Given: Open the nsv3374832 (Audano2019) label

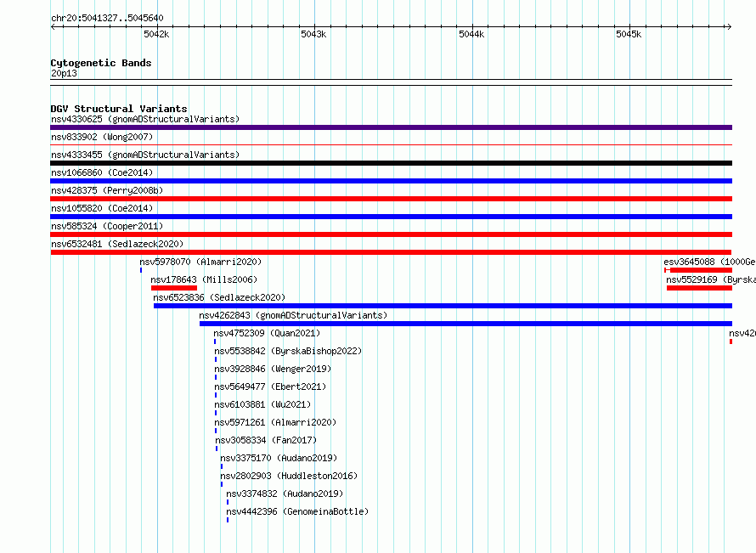Looking at the screenshot, I should 285,494.
